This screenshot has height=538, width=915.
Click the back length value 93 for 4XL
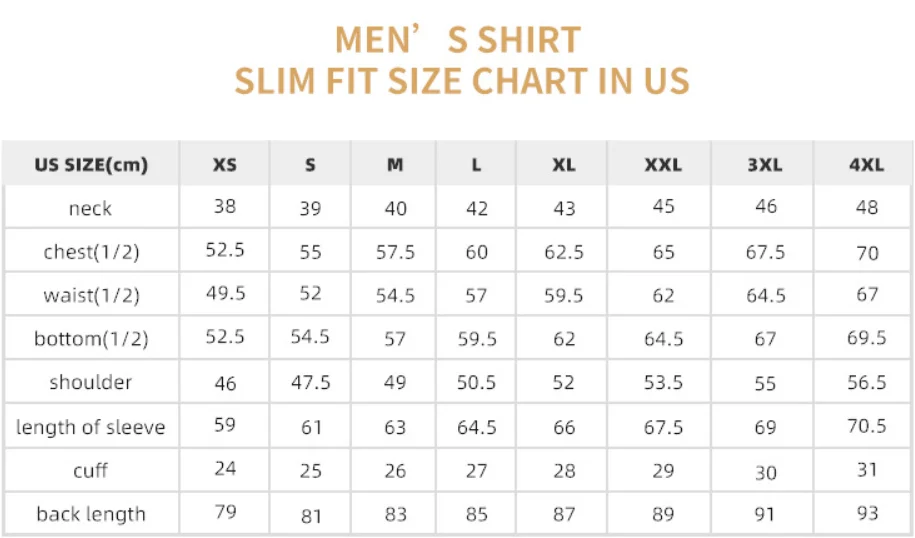point(867,513)
